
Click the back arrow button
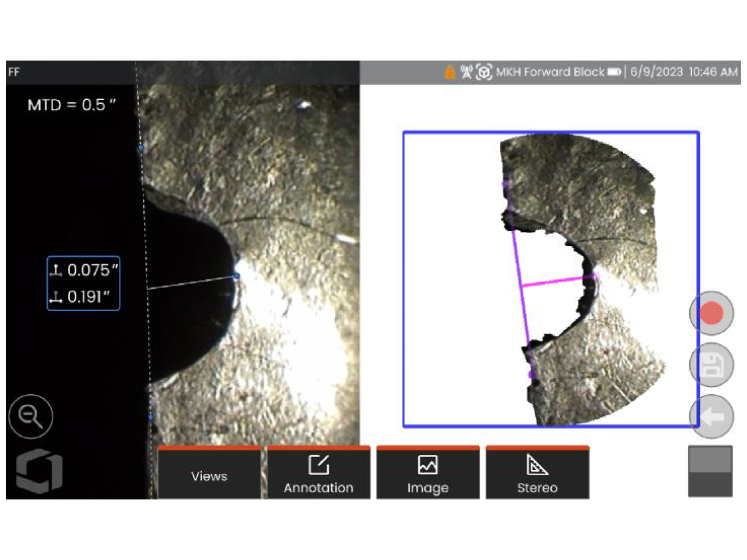711,416
